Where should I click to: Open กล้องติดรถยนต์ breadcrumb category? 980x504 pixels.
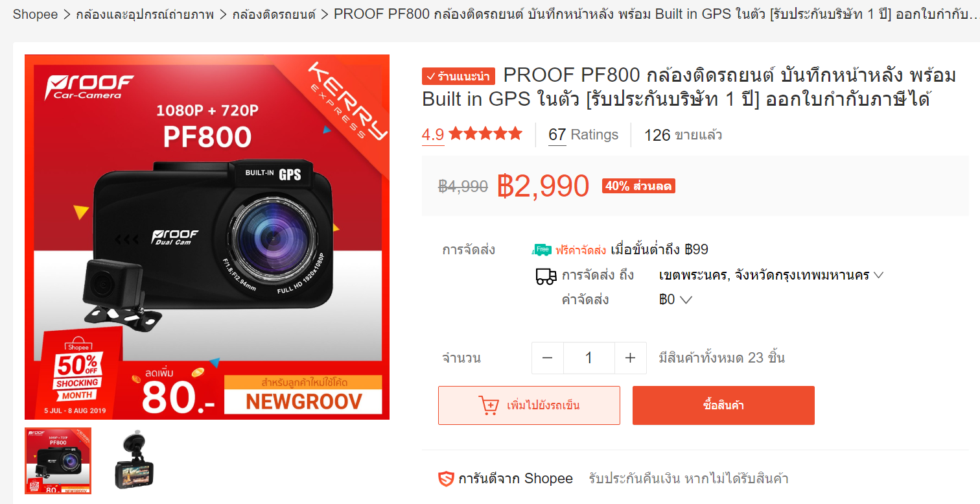[273, 14]
